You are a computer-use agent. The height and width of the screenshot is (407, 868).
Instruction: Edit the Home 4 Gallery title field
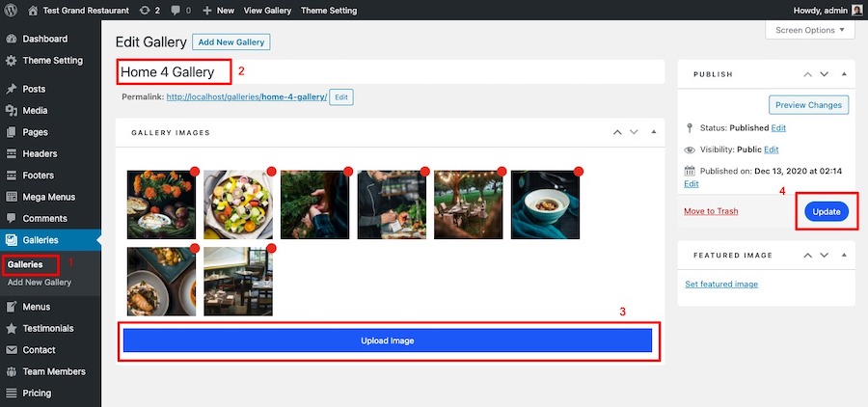[386, 72]
